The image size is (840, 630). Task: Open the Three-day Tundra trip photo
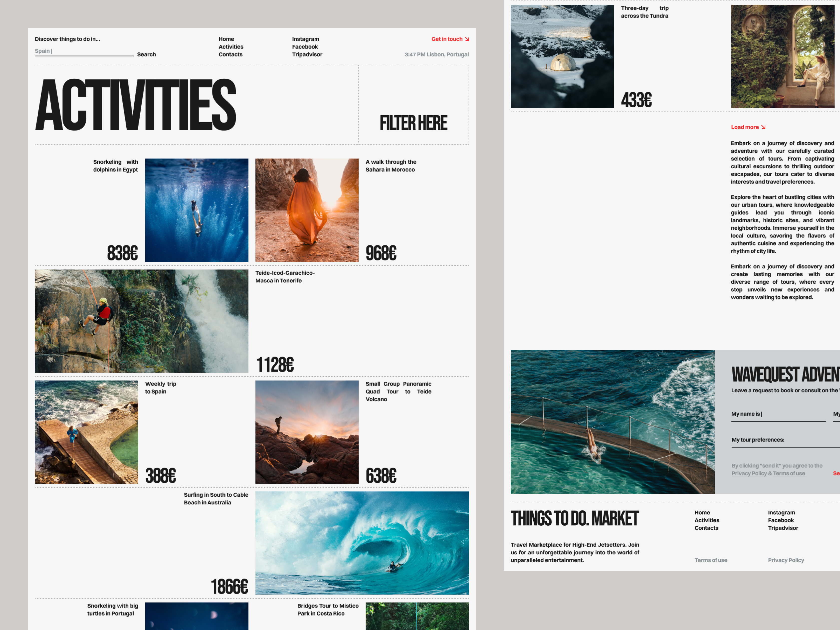click(562, 55)
